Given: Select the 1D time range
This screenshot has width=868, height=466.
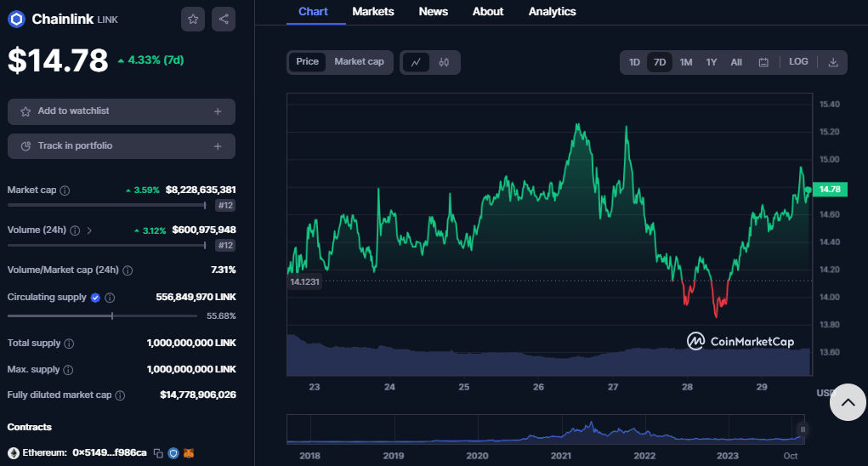Looking at the screenshot, I should pyautogui.click(x=634, y=62).
